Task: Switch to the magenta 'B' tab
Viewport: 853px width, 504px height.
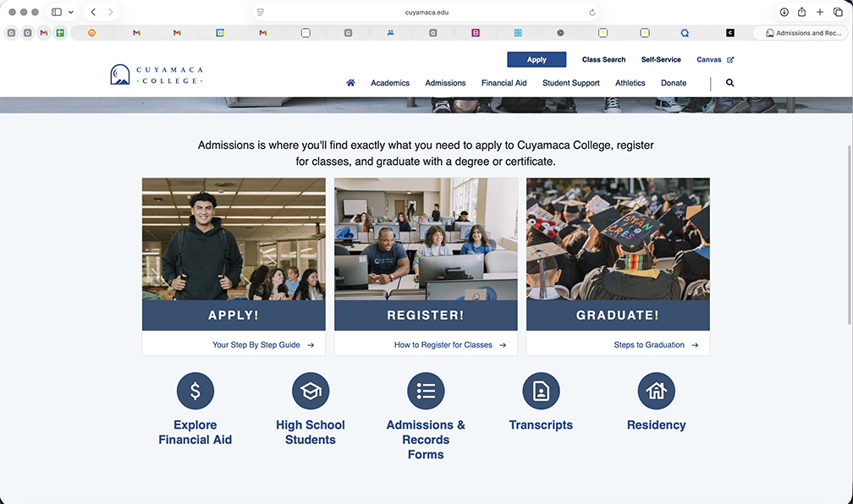Action: (476, 33)
